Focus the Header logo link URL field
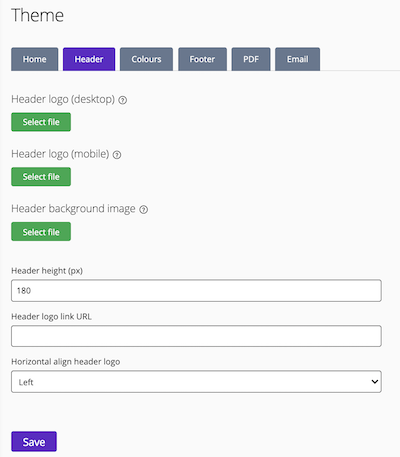 (x=196, y=336)
